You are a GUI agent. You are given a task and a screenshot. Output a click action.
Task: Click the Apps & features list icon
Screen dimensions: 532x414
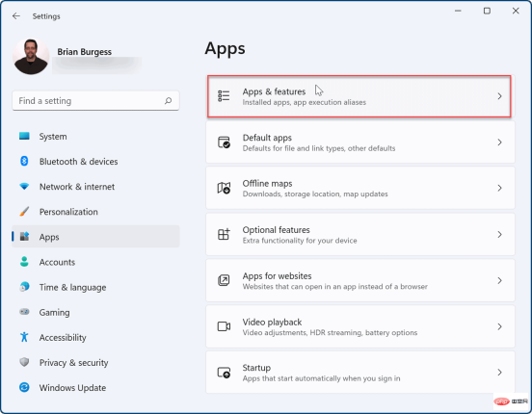click(x=224, y=96)
